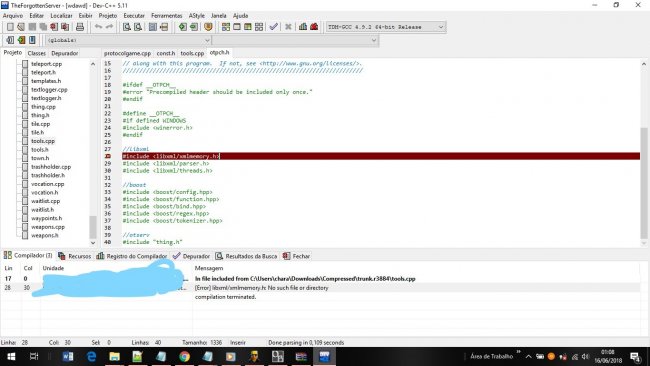
Task: Click the code editor vertical scrollbar thumb
Action: [643, 183]
